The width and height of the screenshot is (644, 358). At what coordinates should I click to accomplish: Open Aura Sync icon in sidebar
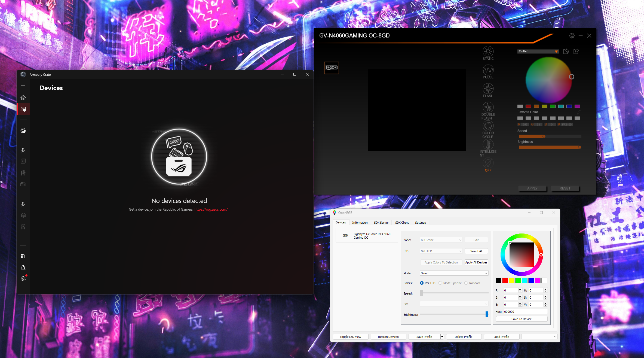pyautogui.click(x=23, y=131)
